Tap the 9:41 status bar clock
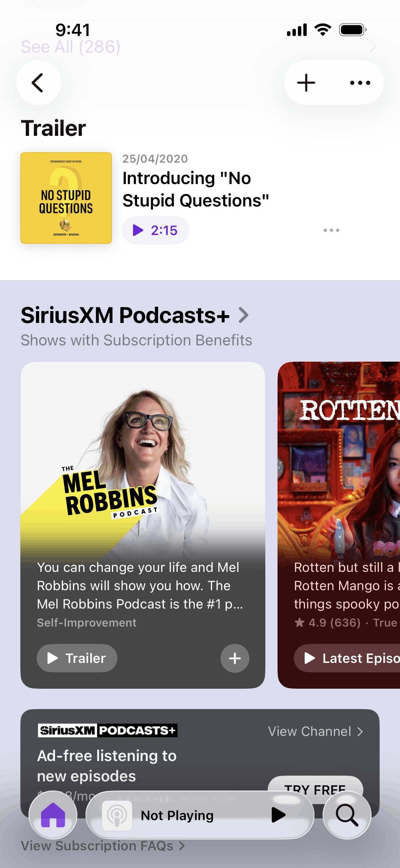 [x=73, y=30]
